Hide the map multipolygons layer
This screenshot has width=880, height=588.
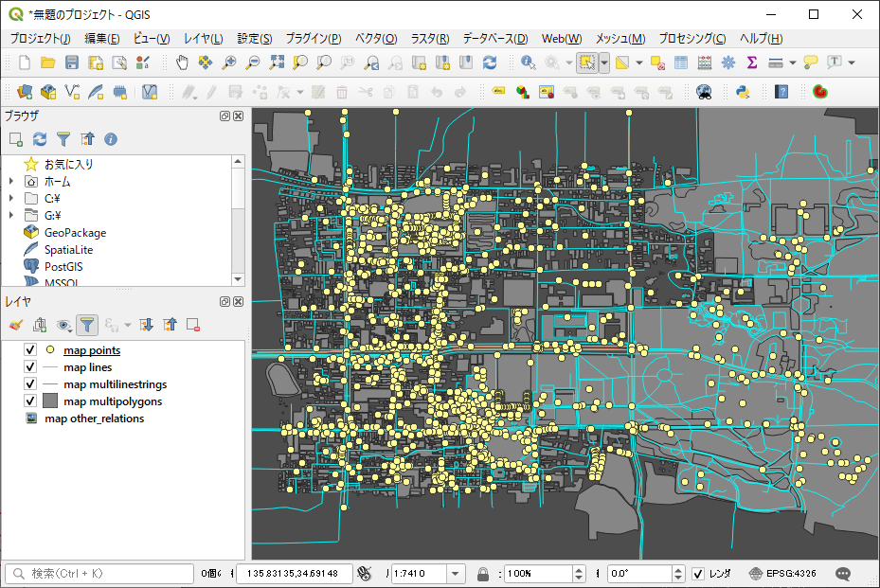click(x=30, y=401)
